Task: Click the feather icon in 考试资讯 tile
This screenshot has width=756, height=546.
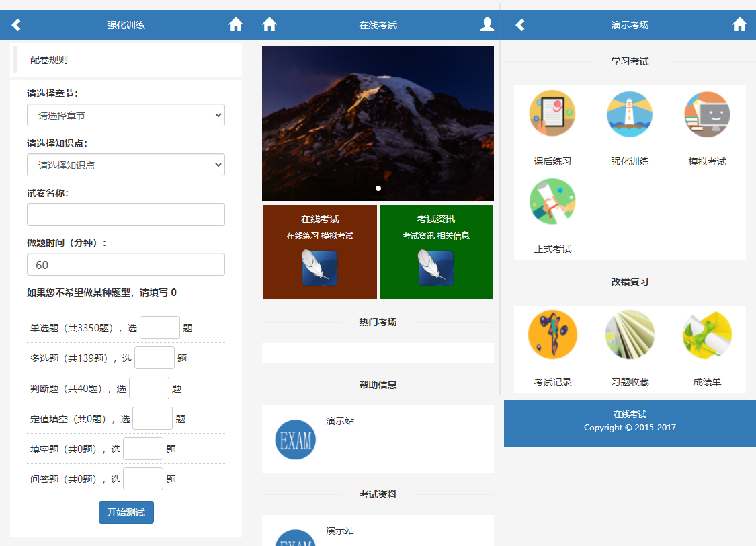Action: (x=436, y=268)
